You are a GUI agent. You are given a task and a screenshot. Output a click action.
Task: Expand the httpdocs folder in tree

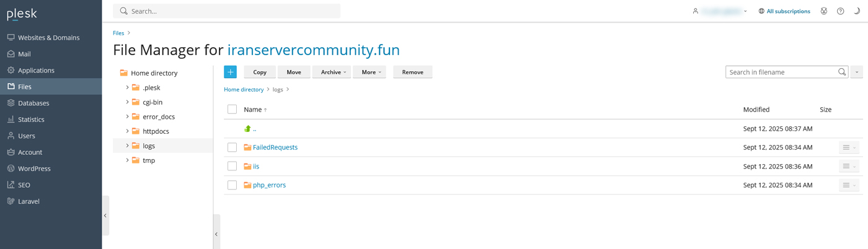click(x=127, y=131)
